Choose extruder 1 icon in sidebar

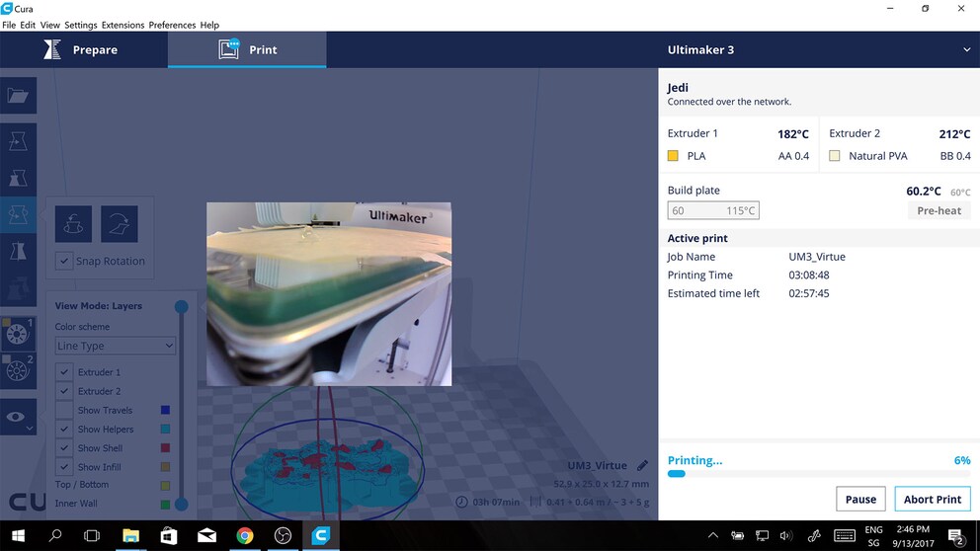click(x=18, y=334)
